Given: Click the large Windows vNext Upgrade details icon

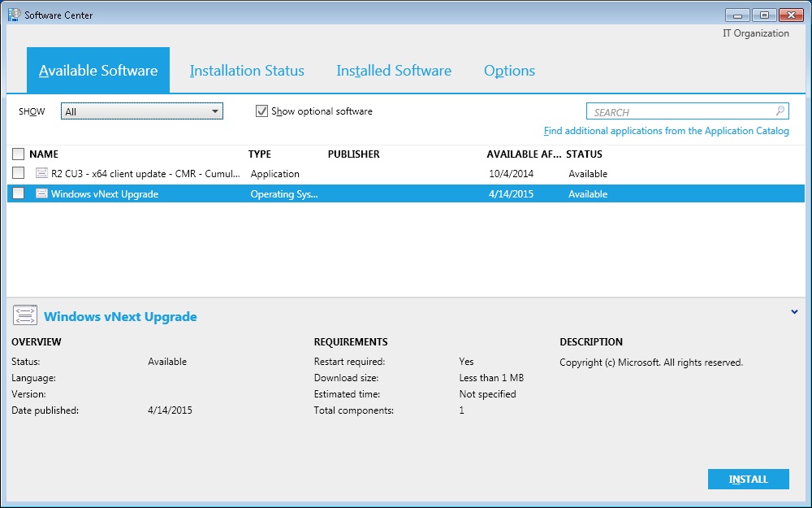Looking at the screenshot, I should click(25, 316).
